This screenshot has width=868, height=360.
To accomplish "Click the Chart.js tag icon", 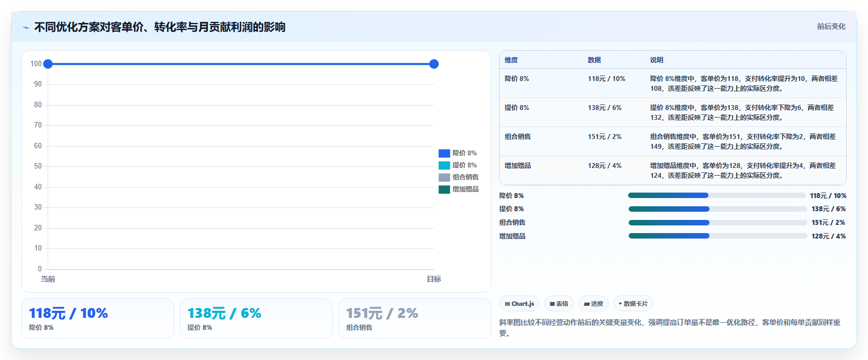I will coord(507,304).
